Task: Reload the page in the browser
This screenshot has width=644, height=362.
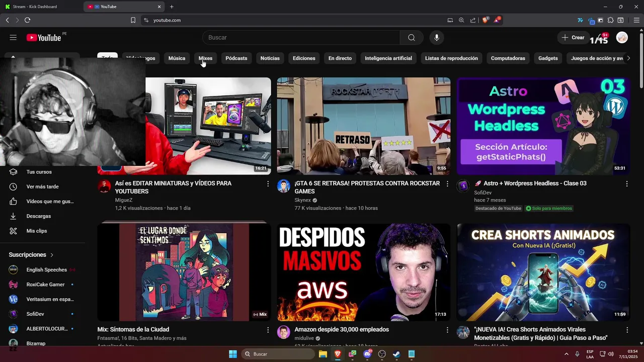Action: 27,20
